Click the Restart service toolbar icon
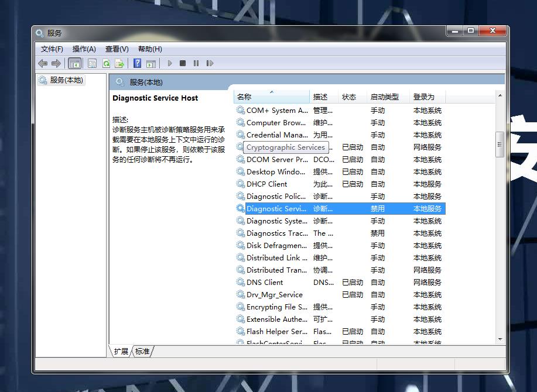This screenshot has height=392, width=537. [x=210, y=63]
